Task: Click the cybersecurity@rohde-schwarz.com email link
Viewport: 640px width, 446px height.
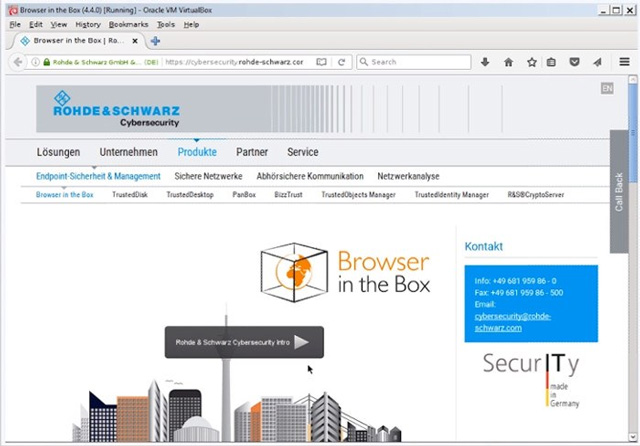Action: [x=513, y=322]
